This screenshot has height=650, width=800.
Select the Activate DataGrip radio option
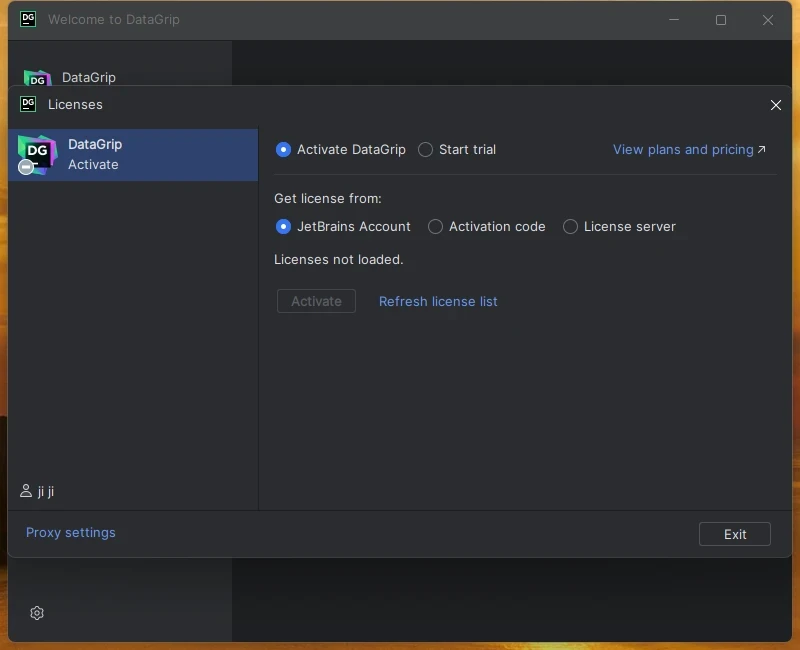[284, 150]
